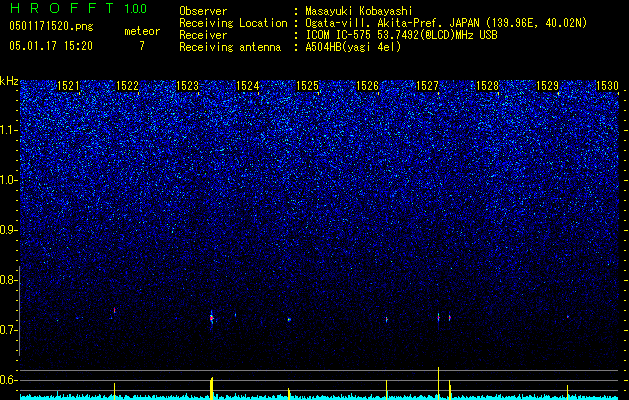Click the 0.8 frequency axis label
The image size is (629, 400).
[x=9, y=280]
